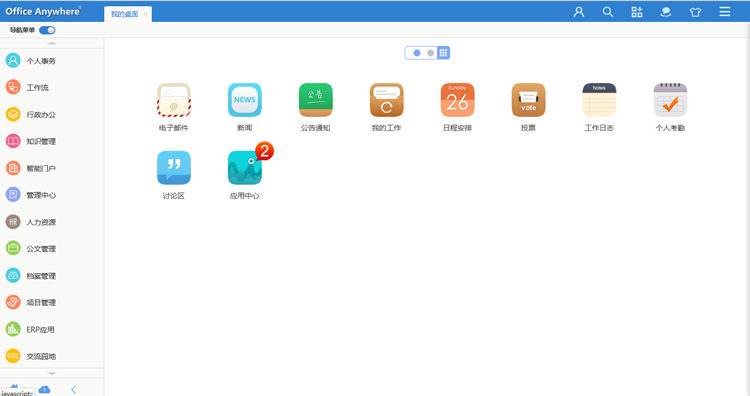Image resolution: width=750 pixels, height=396 pixels.
Task: Expand 管理中心 in the sidebar
Action: pyautogui.click(x=52, y=195)
